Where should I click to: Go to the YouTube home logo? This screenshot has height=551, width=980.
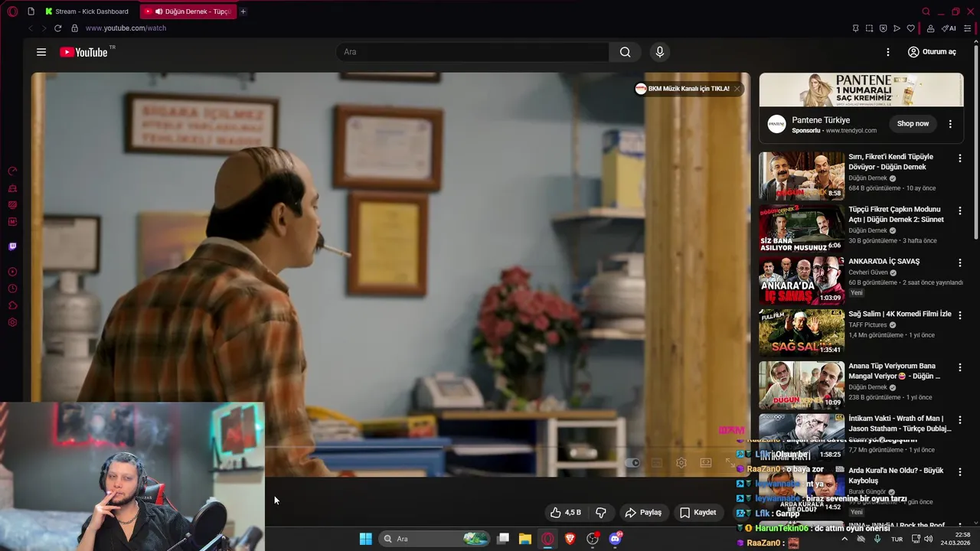point(83,52)
